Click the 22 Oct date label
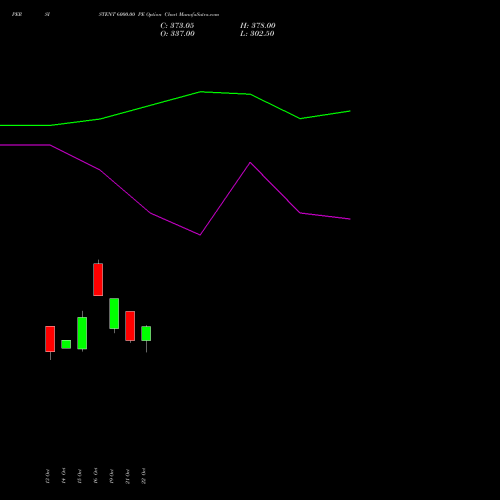Image resolution: width=500 pixels, height=500 pixels. click(144, 476)
